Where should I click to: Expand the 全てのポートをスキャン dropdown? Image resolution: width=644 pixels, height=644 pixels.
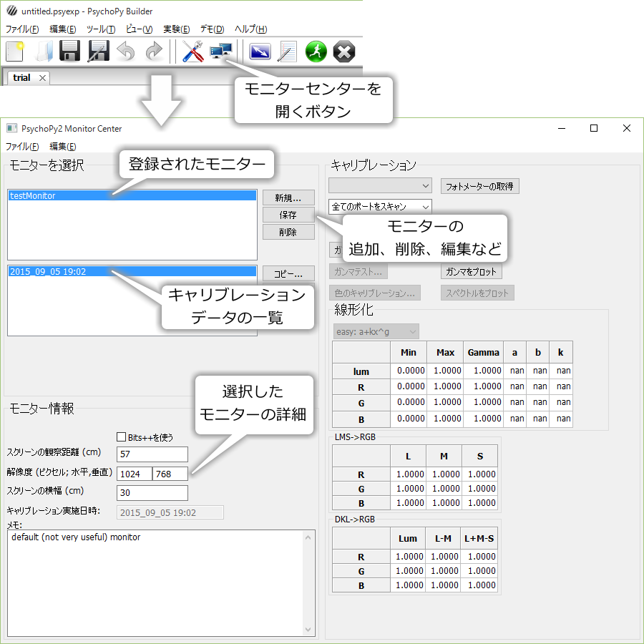coord(380,207)
